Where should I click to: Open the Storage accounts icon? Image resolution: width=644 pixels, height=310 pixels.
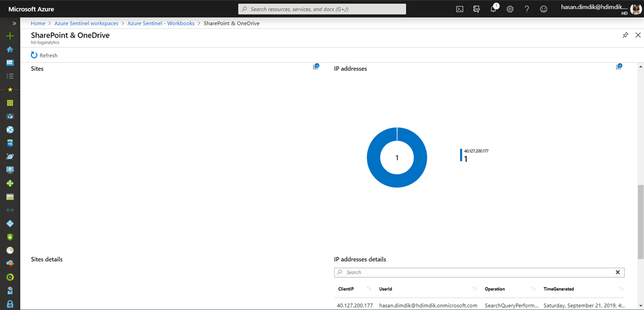10,197
